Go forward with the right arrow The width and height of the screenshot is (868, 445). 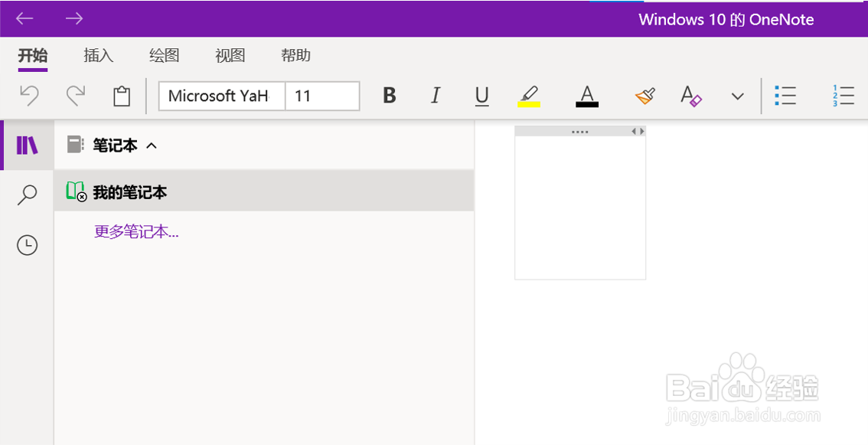coord(73,18)
